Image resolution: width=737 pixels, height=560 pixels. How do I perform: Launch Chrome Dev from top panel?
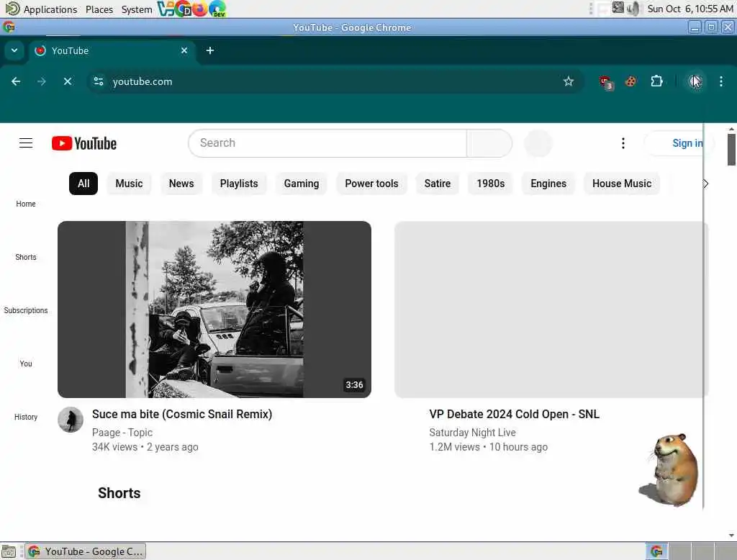pos(183,9)
